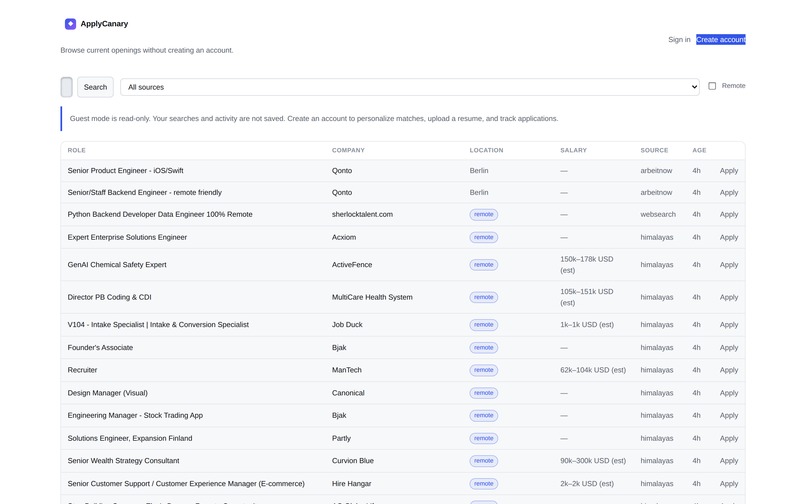Click the Create account button

721,40
